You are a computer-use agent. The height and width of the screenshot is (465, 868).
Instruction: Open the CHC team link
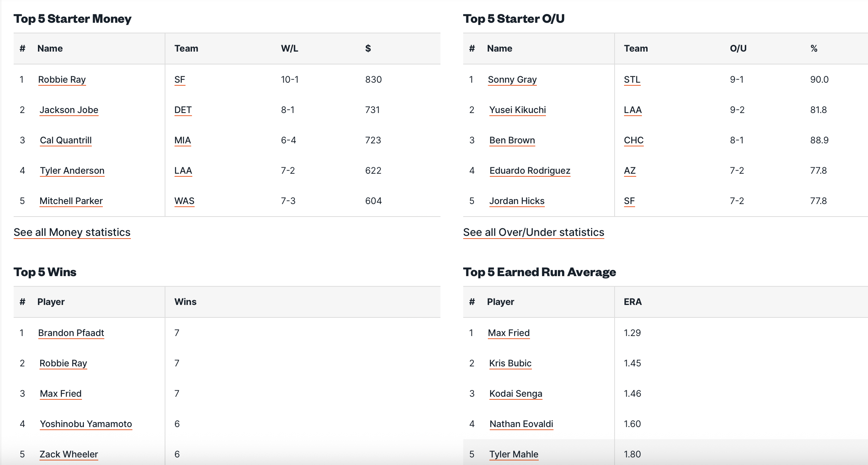tap(634, 140)
